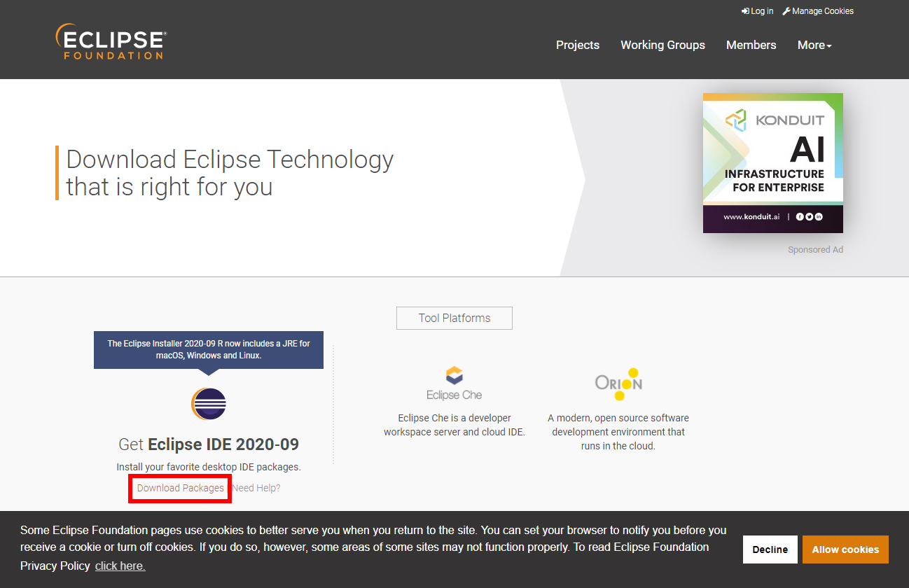Click the Log in link
Viewport: 909px width, 588px height.
click(758, 11)
